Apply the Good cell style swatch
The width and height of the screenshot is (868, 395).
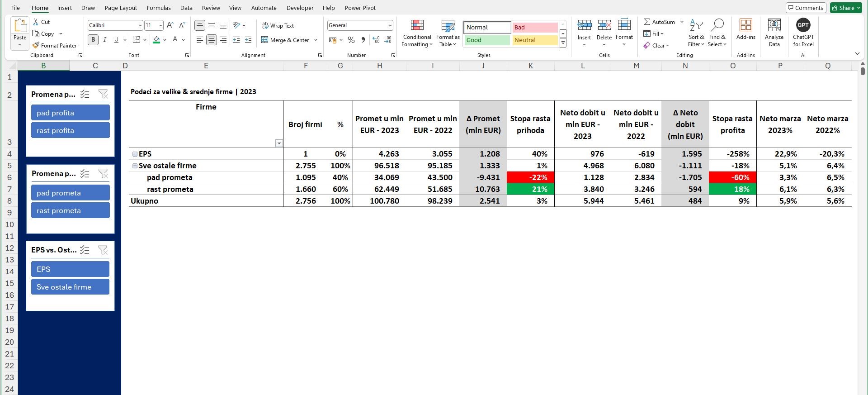point(487,40)
